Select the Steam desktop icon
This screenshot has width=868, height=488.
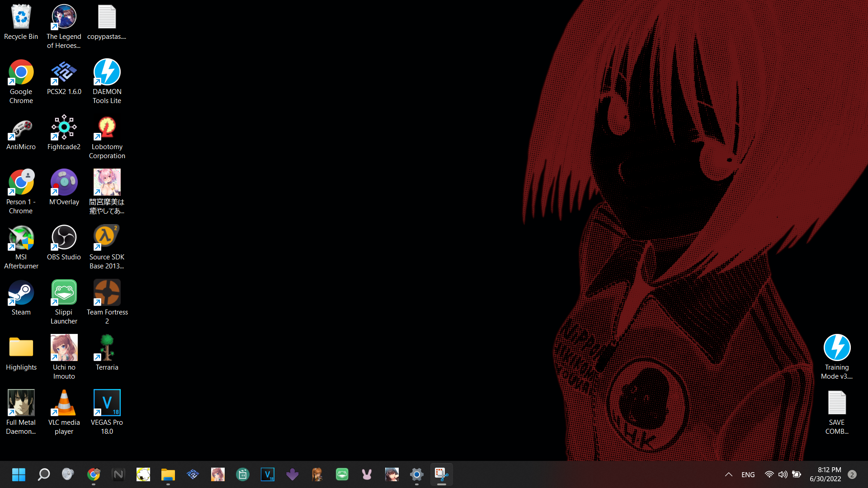(21, 293)
